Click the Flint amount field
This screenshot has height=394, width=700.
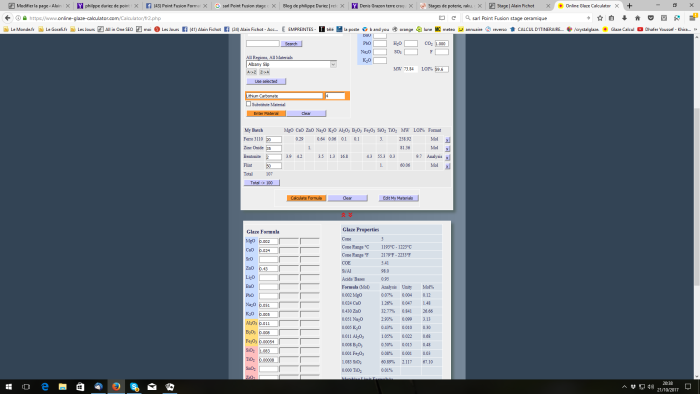point(274,166)
